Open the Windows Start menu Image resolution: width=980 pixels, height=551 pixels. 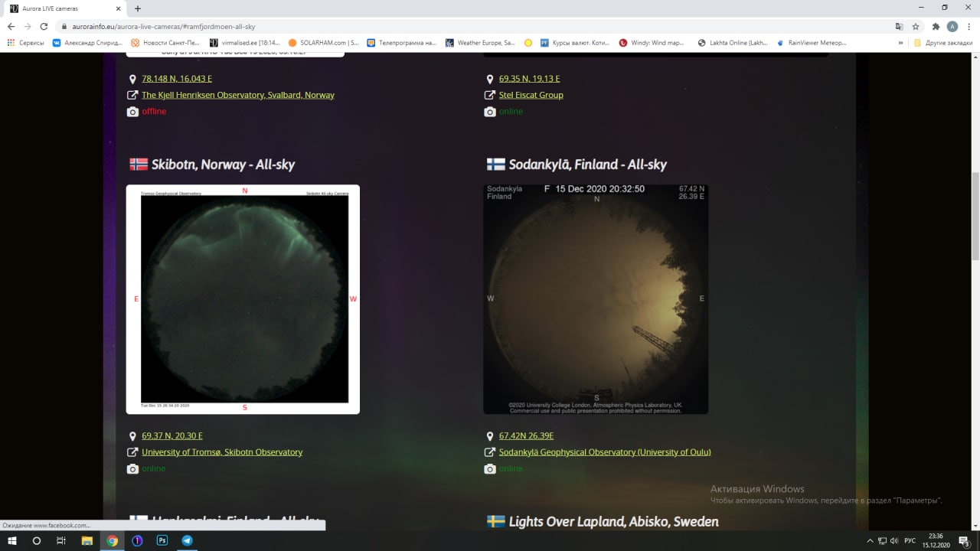click(x=13, y=540)
